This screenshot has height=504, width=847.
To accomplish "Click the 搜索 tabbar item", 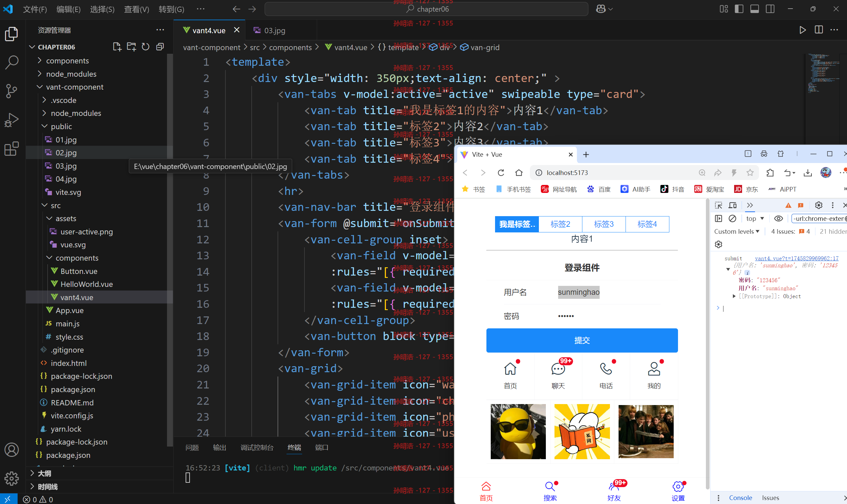I will 550,491.
